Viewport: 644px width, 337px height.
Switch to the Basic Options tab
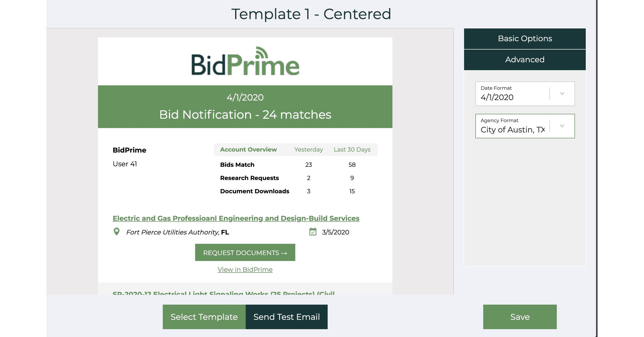[x=524, y=38]
